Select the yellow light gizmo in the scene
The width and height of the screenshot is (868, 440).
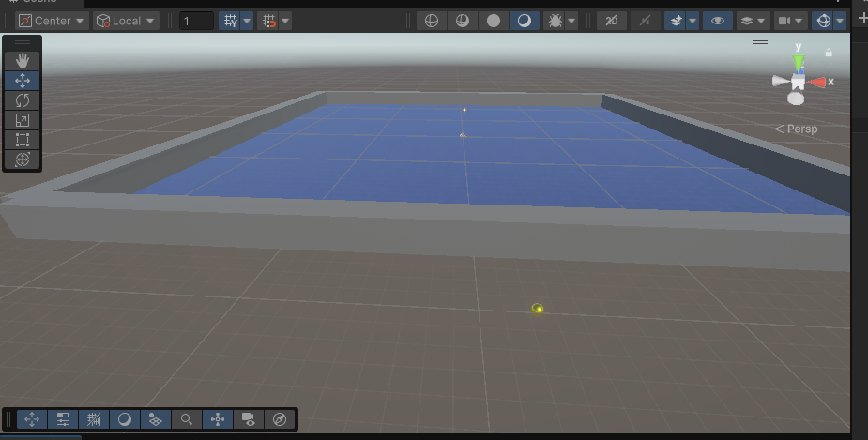[x=538, y=309]
